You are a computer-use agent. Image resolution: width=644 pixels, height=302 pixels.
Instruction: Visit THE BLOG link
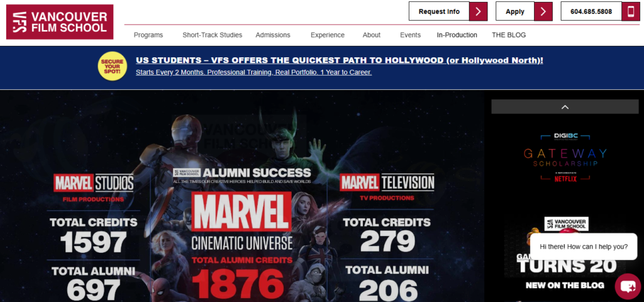click(x=509, y=35)
